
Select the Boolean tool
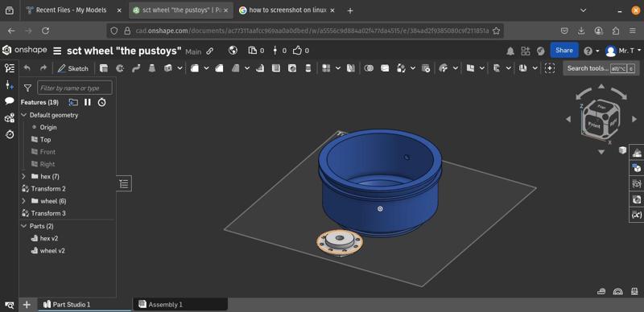(369, 68)
